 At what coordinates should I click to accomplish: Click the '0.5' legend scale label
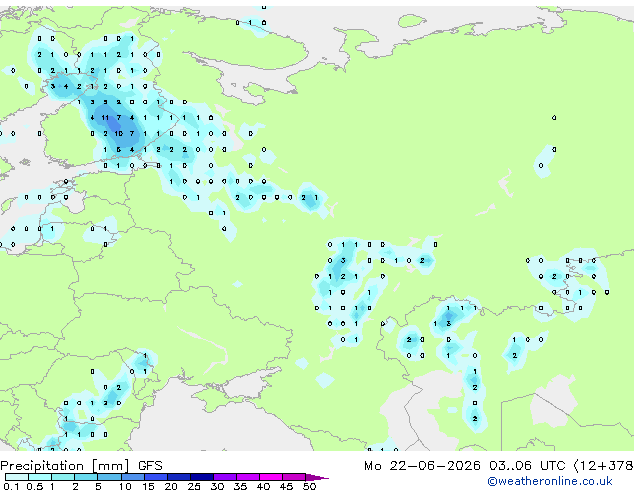pos(35,486)
